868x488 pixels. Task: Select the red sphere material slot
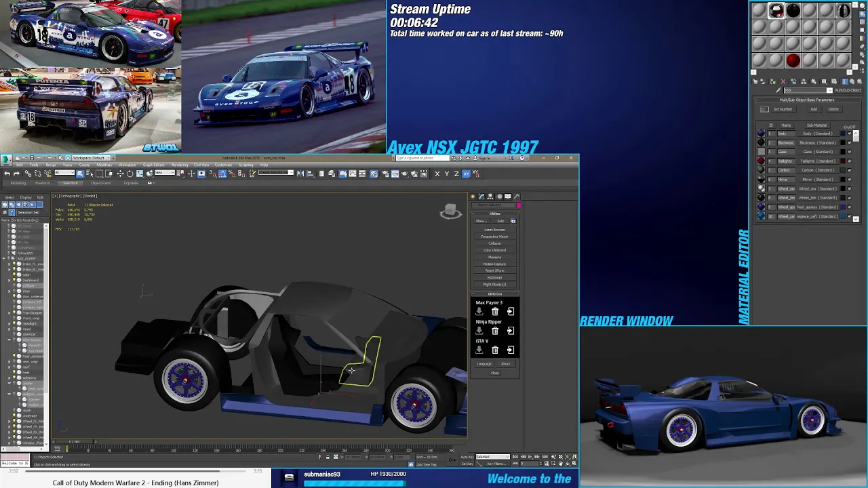793,61
